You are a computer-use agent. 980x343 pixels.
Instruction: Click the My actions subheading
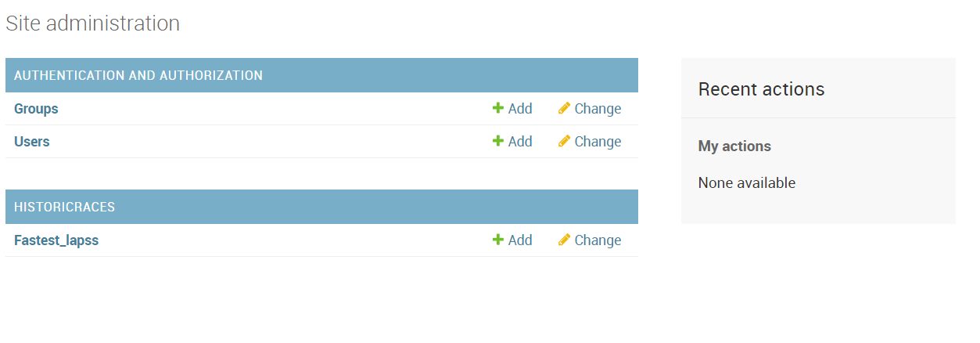[x=734, y=146]
